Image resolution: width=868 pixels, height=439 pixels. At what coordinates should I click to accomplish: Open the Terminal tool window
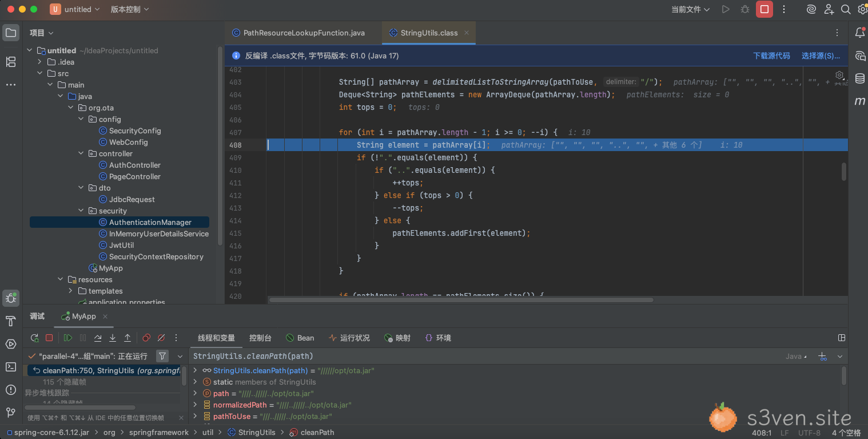11,366
